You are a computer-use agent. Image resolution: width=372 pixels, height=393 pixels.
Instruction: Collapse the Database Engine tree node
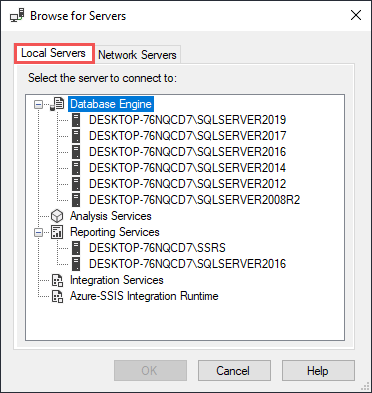pos(39,104)
